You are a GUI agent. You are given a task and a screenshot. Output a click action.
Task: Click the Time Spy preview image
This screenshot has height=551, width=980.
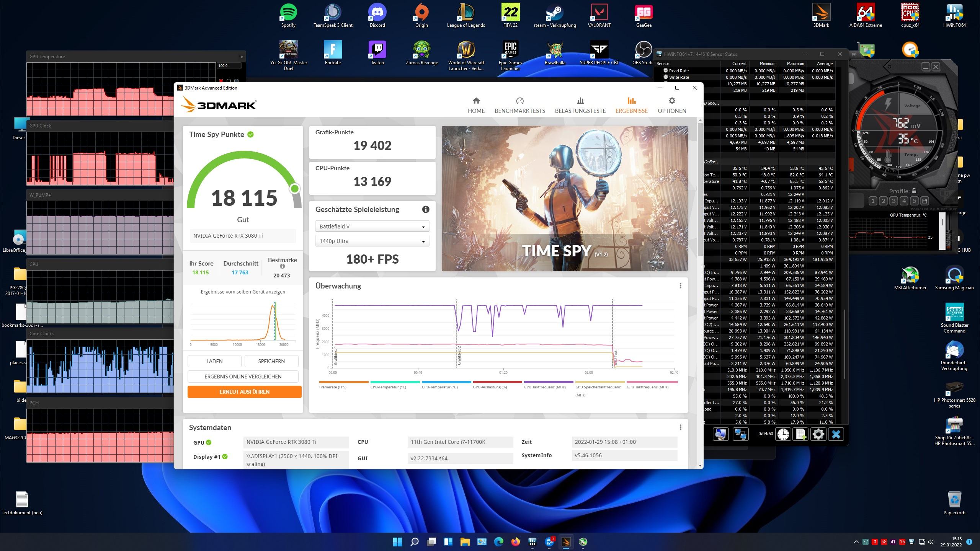click(x=565, y=199)
